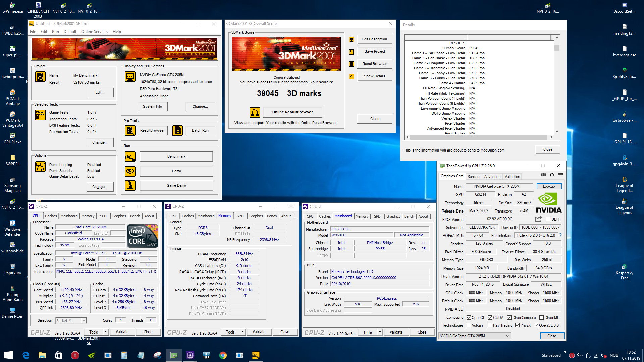
Task: Open the Tools dropdown arrow in the Mainboard tab window
Action: [x=380, y=333]
